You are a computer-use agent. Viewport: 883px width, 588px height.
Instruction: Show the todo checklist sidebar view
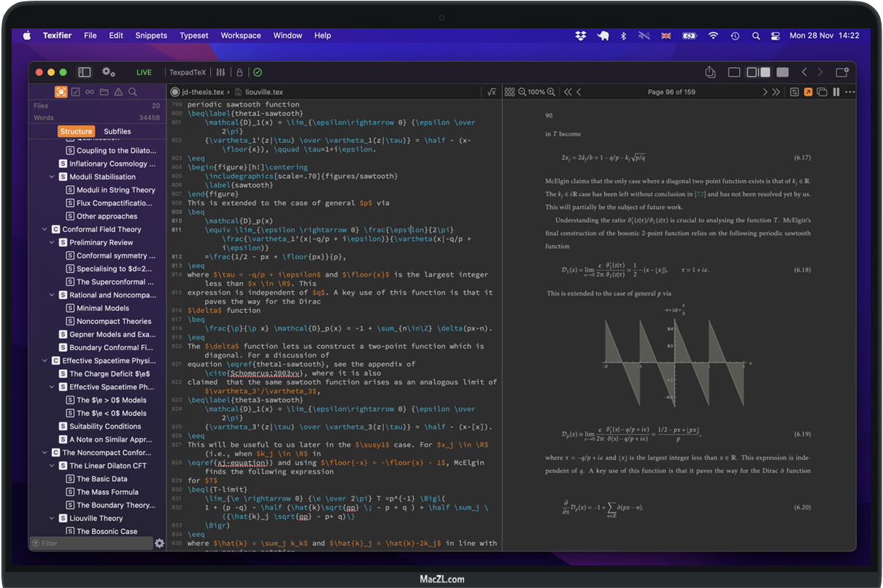pos(75,92)
